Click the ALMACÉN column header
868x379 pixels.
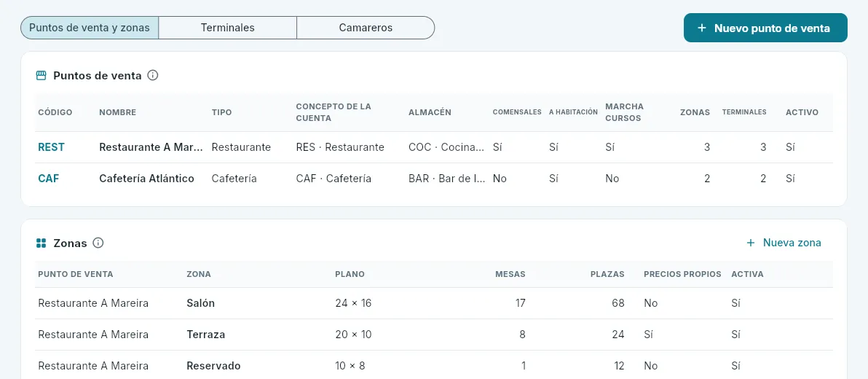tap(430, 112)
